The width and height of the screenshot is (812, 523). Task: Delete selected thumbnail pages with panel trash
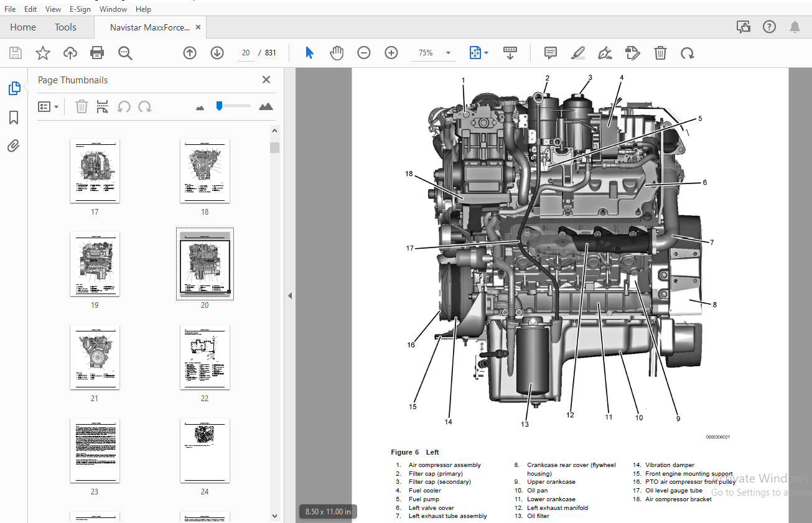pos(82,106)
